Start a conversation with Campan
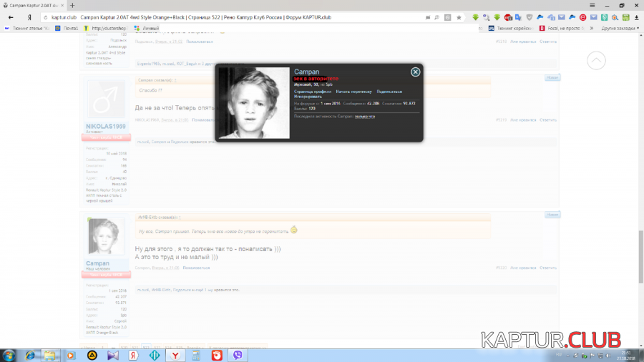The width and height of the screenshot is (644, 362). pos(353,92)
